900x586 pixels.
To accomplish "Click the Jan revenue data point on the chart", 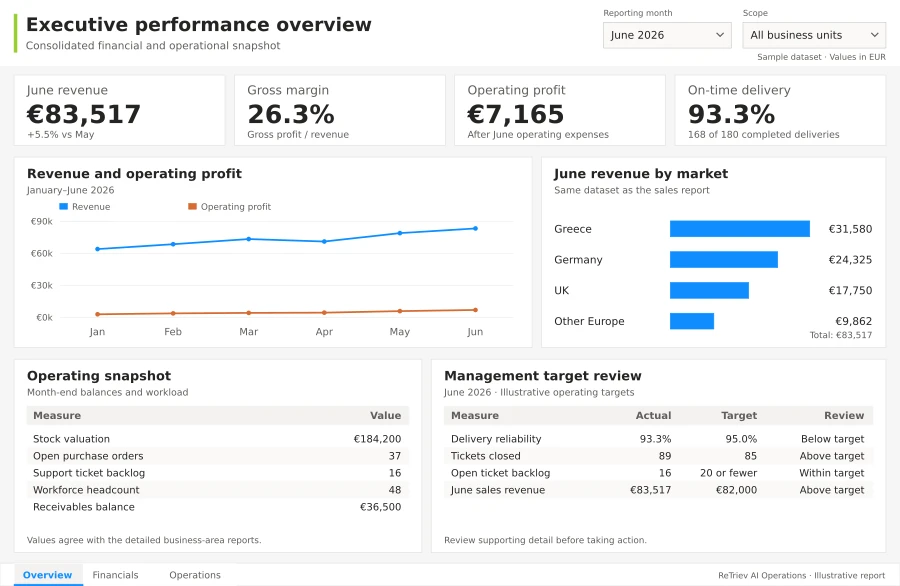I will tap(98, 249).
